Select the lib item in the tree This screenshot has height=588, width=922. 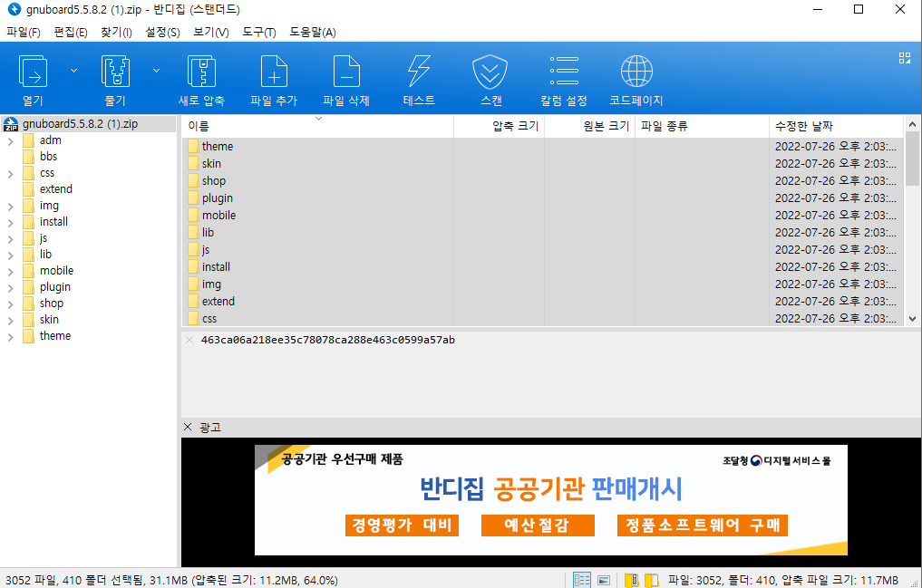46,255
